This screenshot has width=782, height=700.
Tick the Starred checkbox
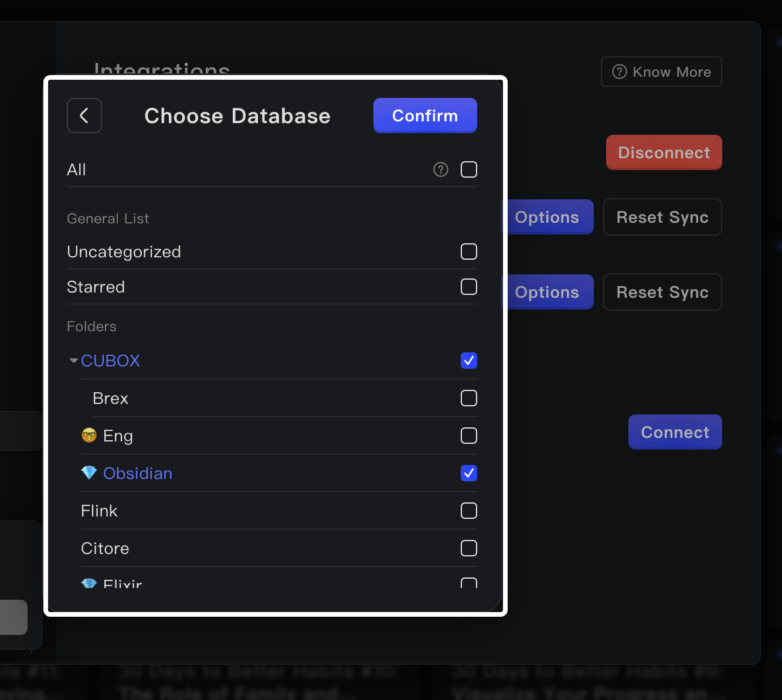469,287
